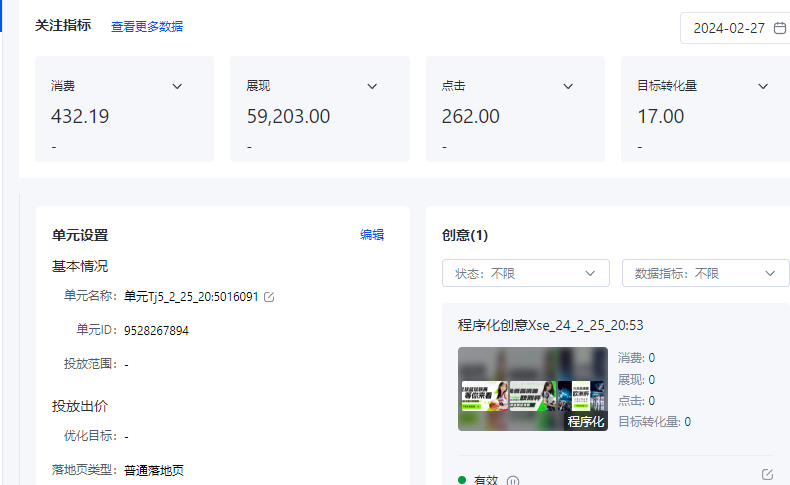Click unit name 单元Tj5_2_25_20:5016091
The height and width of the screenshot is (485, 790).
pos(191,297)
